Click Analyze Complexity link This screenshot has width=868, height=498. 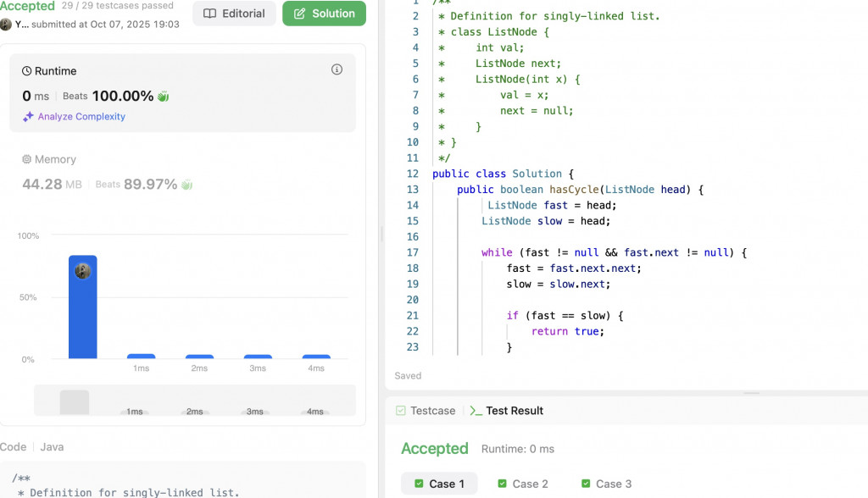click(x=81, y=116)
